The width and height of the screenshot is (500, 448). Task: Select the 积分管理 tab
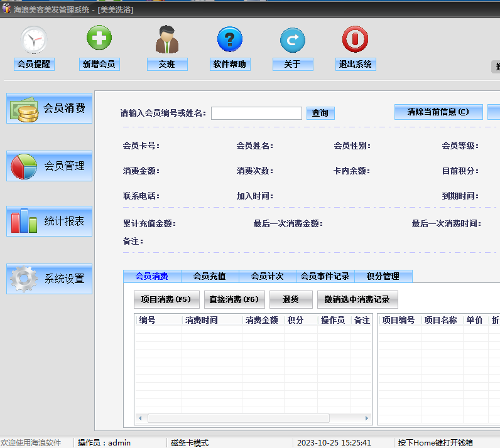[x=383, y=276]
